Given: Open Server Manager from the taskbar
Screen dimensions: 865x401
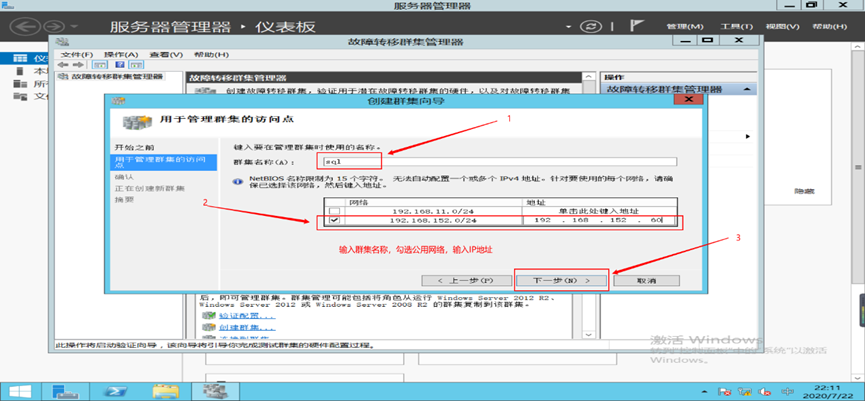Looking at the screenshot, I should 65,391.
